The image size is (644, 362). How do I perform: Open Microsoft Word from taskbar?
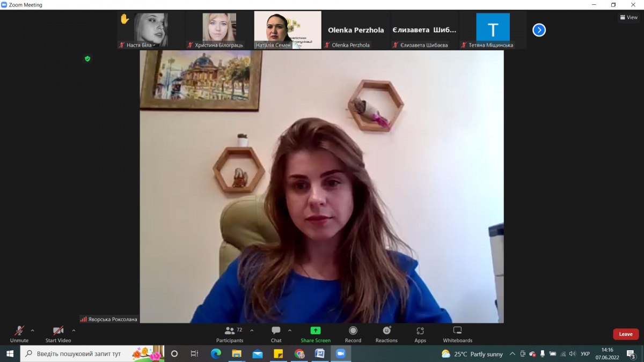[x=320, y=354]
